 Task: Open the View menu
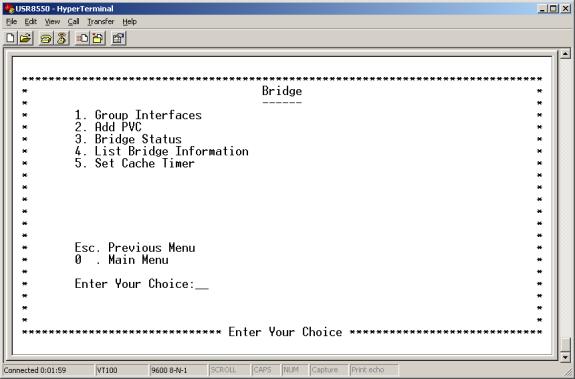point(52,22)
